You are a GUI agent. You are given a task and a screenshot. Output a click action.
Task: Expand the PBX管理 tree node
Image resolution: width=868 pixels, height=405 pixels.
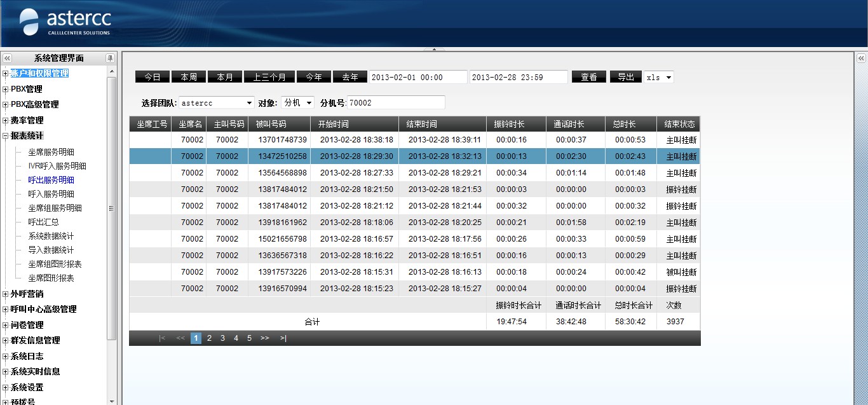pos(5,89)
